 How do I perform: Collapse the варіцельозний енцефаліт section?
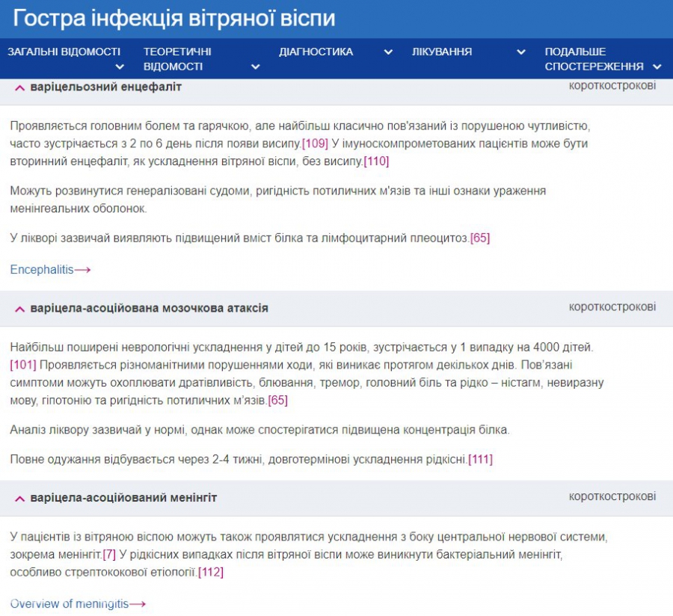coord(20,87)
